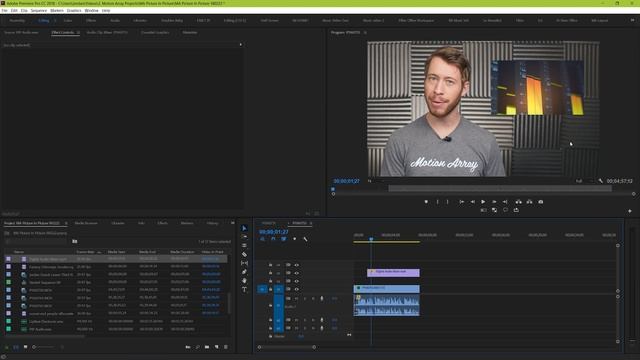Screen dimensions: 640x360
Task: Open the Program panel menu
Action: pyautogui.click(x=365, y=32)
